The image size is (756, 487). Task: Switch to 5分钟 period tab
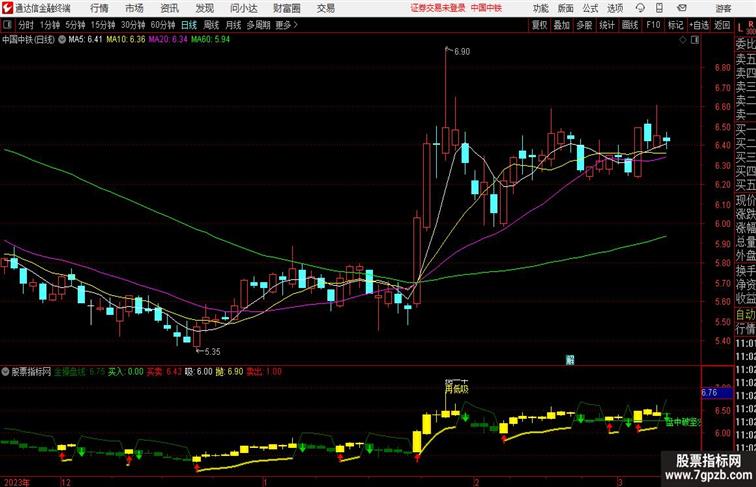click(75, 25)
